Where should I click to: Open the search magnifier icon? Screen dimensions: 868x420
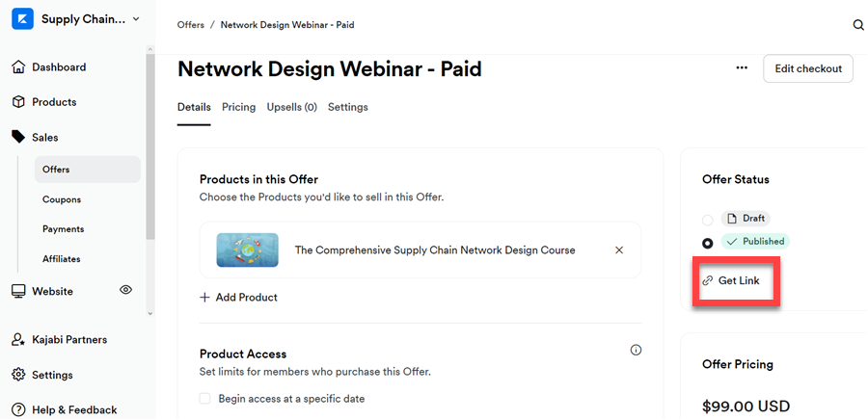pyautogui.click(x=858, y=25)
